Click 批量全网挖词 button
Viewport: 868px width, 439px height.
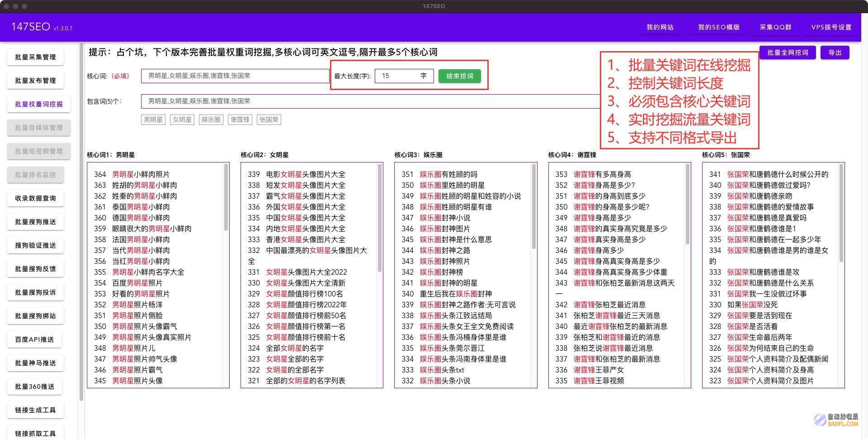tap(788, 52)
